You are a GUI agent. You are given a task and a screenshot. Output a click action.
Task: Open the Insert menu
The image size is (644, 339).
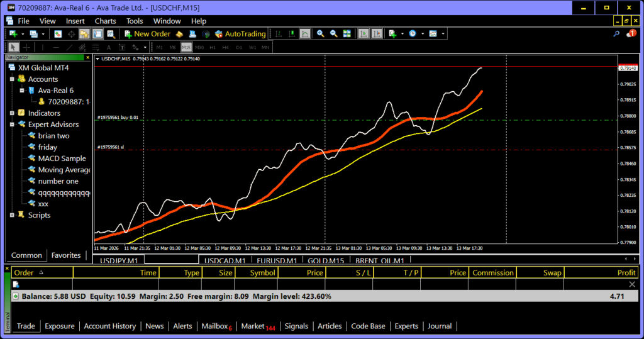(x=75, y=21)
